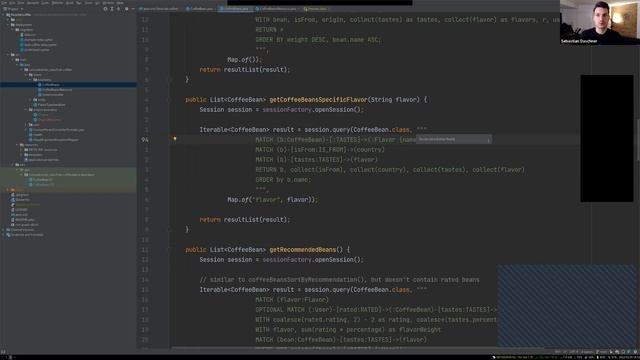Collapse the project root node
This screenshot has width=640, height=360.
(3, 15)
